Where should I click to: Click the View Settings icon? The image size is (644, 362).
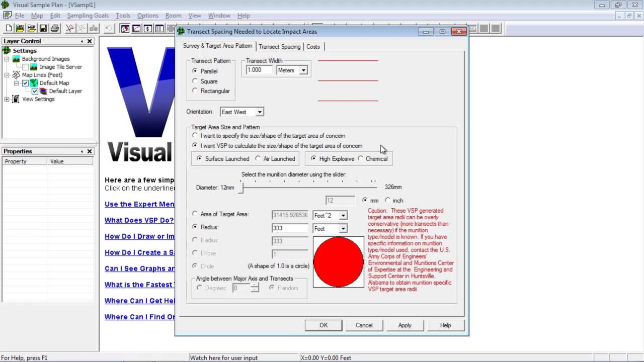tap(16, 99)
